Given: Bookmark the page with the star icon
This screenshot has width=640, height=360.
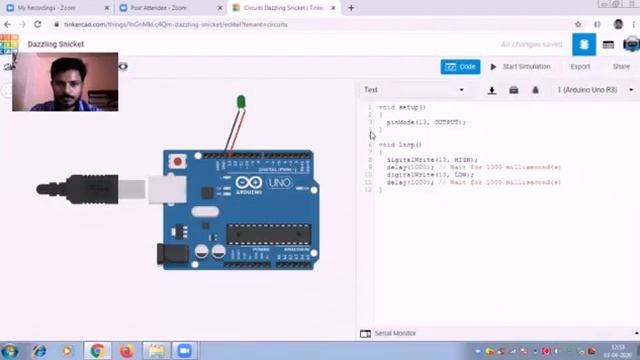Looking at the screenshot, I should click(578, 24).
